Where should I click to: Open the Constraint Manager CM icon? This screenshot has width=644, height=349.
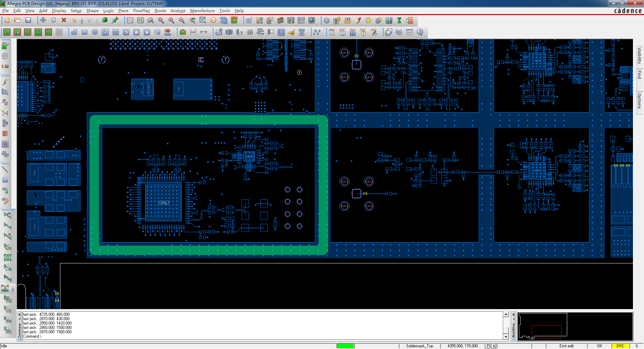[x=290, y=20]
